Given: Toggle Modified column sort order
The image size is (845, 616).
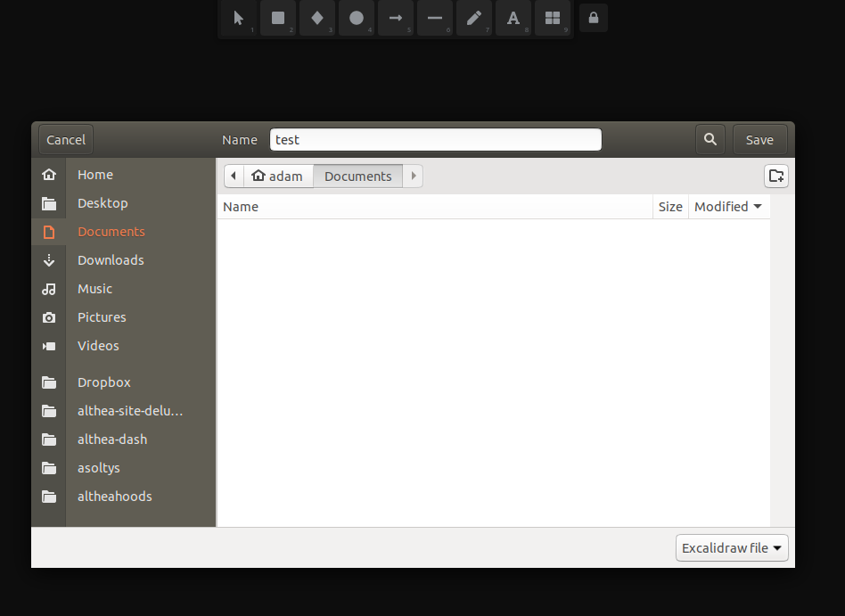Looking at the screenshot, I should [728, 206].
